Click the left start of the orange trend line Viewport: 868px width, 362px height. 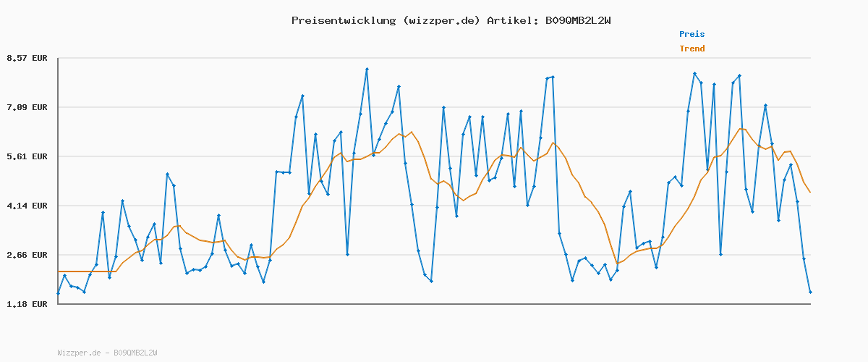coord(58,271)
